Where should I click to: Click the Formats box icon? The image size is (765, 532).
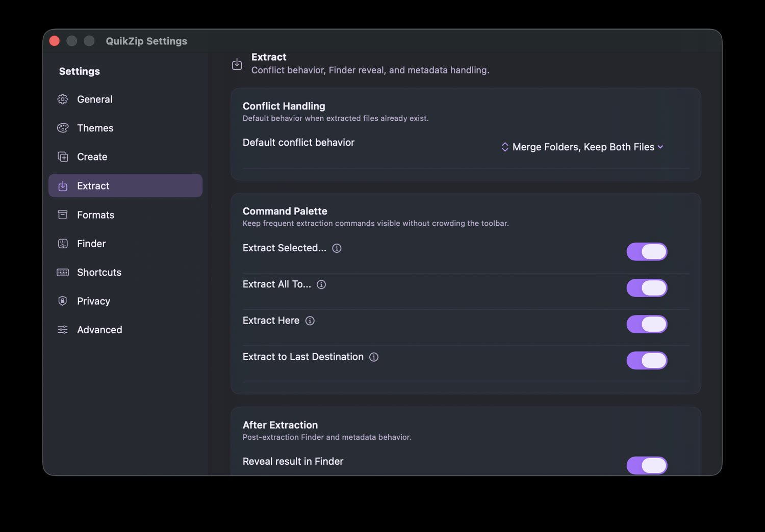point(63,215)
